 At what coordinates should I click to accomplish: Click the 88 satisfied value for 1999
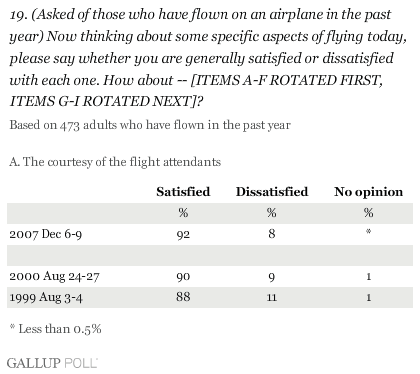(183, 297)
